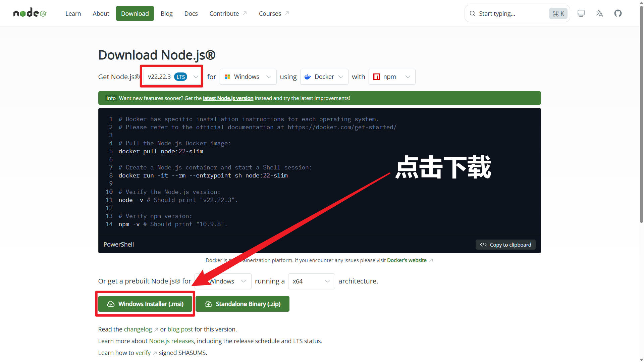The image size is (644, 362).
Task: Open the changelog link
Action: coord(138,329)
